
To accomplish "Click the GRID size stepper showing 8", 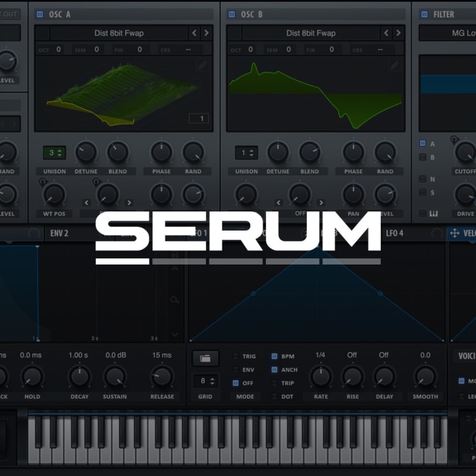I will 205,381.
